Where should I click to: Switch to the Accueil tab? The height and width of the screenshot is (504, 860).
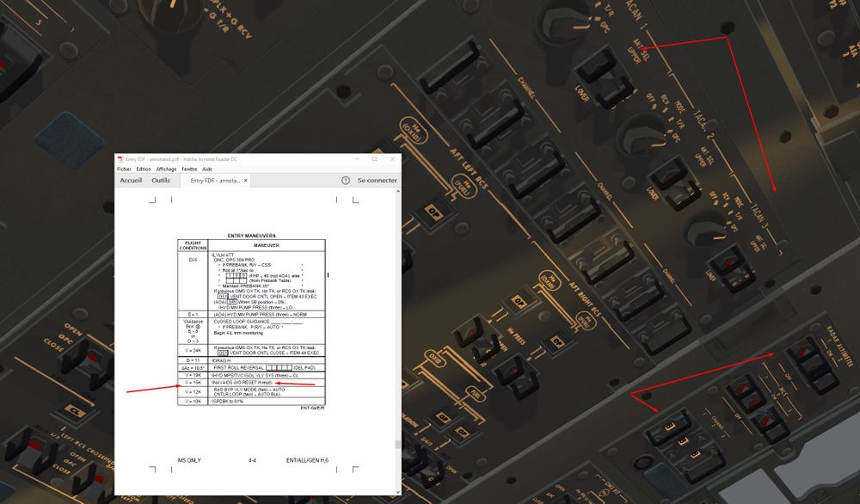131,181
